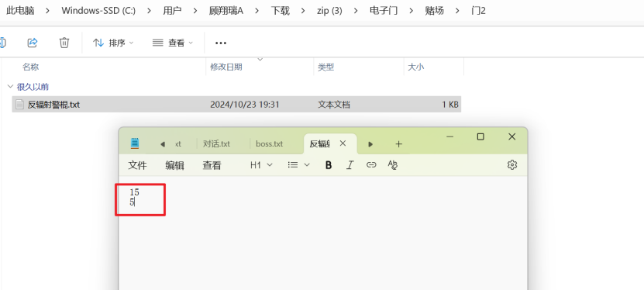Navigate to 赌场 folder in breadcrumb
Image resolution: width=644 pixels, height=290 pixels.
point(435,11)
